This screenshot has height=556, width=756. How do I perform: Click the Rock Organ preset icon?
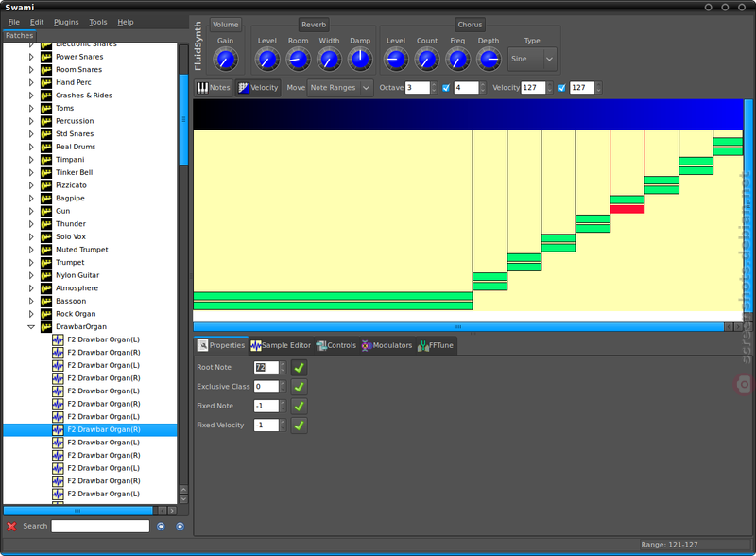46,314
